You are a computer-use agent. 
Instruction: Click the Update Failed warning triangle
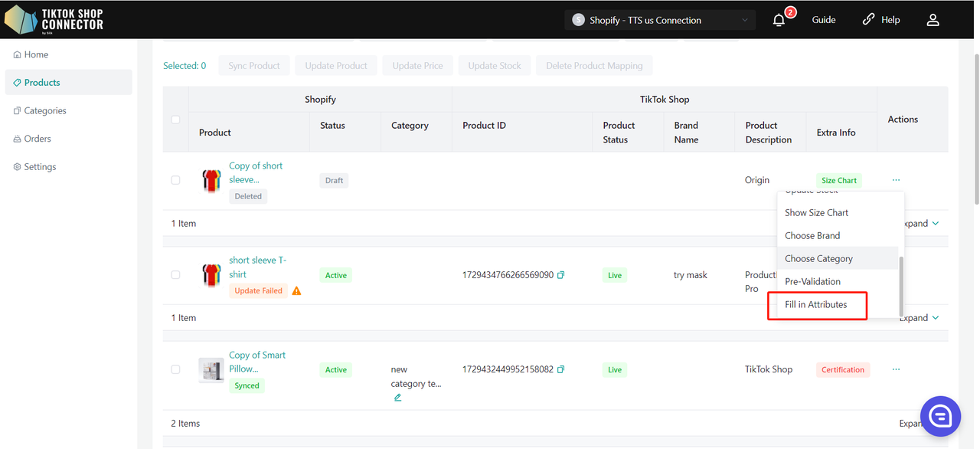296,291
